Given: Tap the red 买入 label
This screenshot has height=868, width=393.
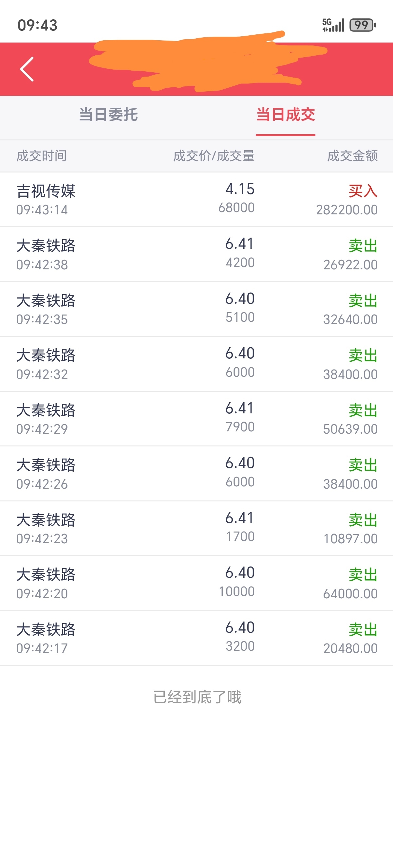Looking at the screenshot, I should tap(363, 191).
